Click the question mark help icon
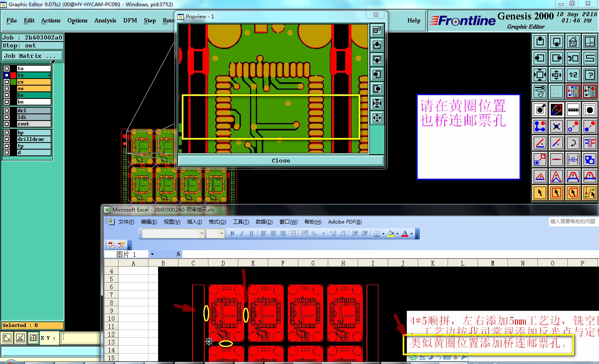 coord(590,75)
